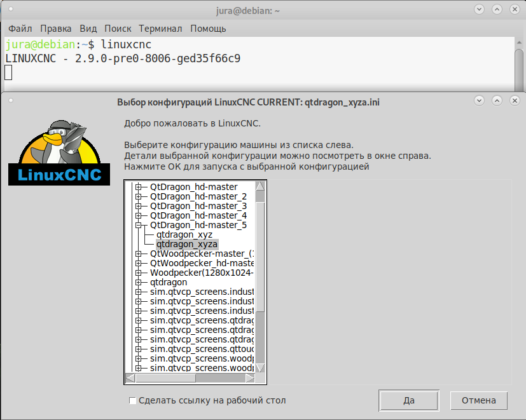Click the terminal titlebar dot menu icon

[11, 9]
